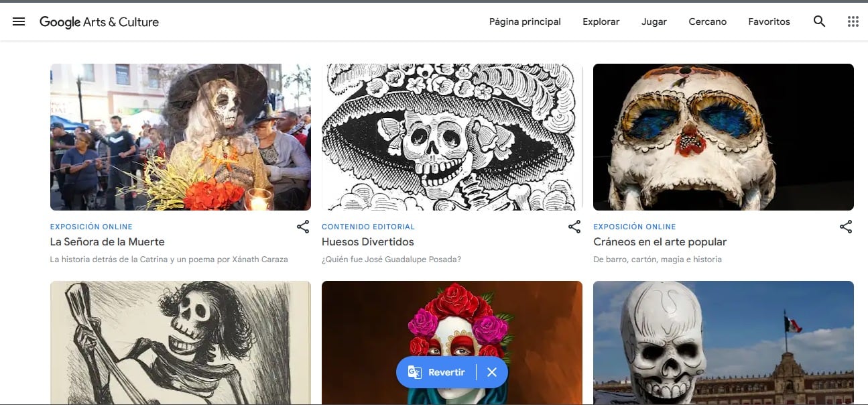The image size is (868, 405).
Task: Share Cráneos en el arte popular
Action: pos(846,227)
